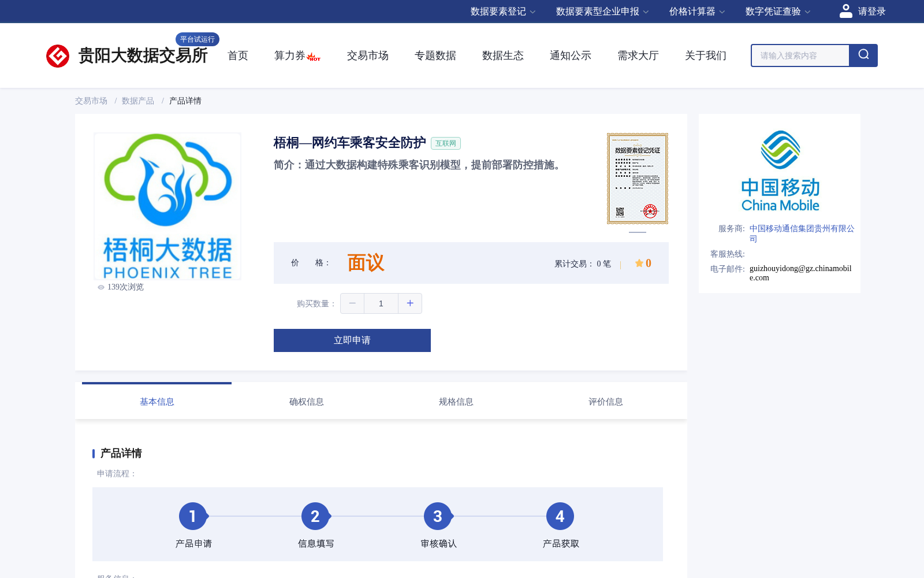Open the 数据要素登记凭证 certificate thumbnail
The image size is (924, 578).
pyautogui.click(x=638, y=179)
